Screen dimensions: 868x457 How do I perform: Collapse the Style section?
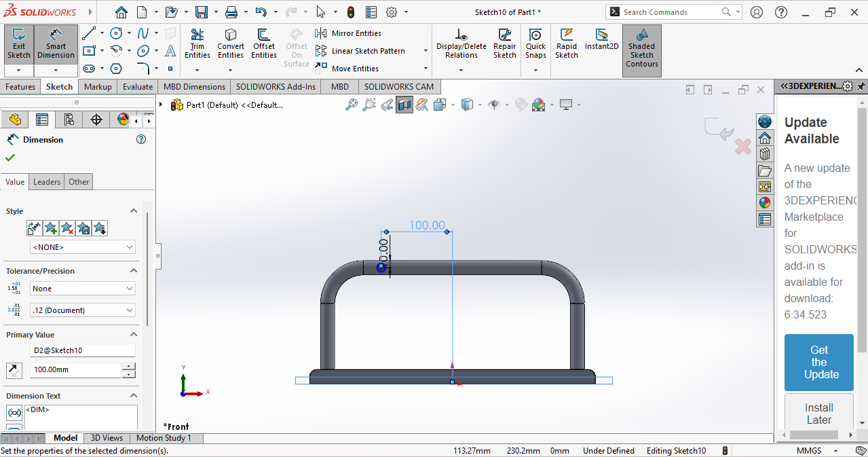click(133, 211)
